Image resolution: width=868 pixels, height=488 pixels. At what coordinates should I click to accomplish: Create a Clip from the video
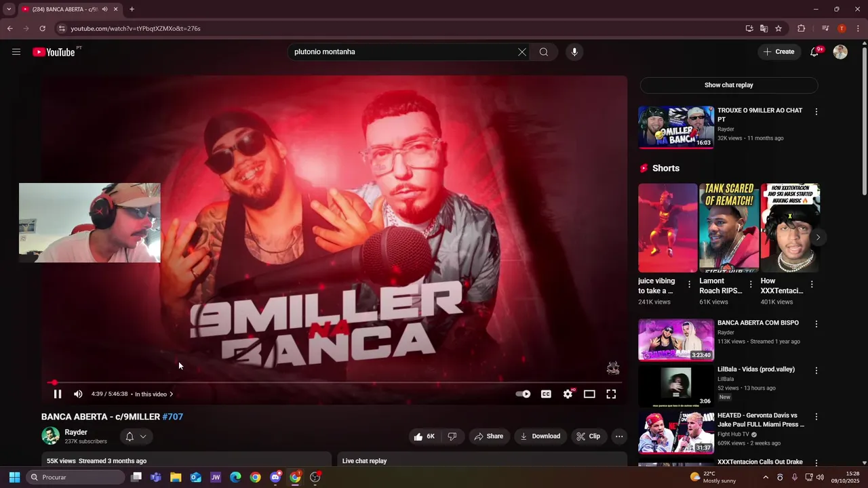[x=589, y=436]
